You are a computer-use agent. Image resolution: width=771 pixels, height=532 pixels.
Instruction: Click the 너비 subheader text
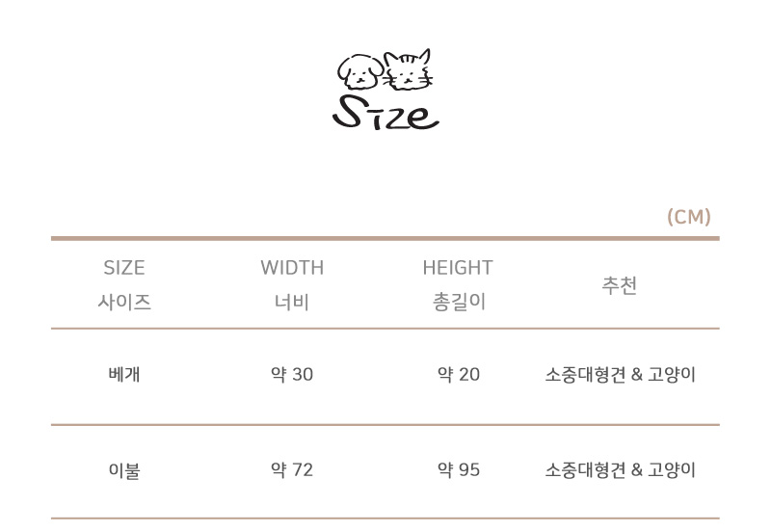point(291,302)
